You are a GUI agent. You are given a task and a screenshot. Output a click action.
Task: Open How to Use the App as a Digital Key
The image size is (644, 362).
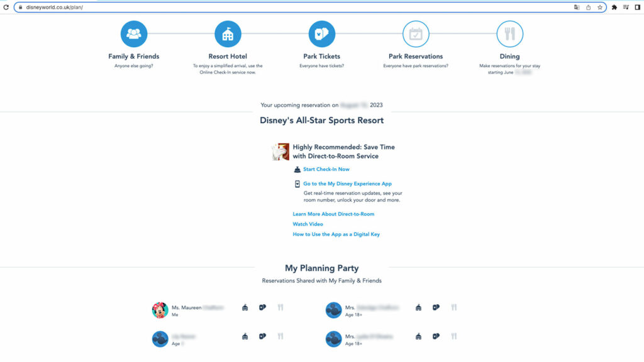tap(336, 234)
